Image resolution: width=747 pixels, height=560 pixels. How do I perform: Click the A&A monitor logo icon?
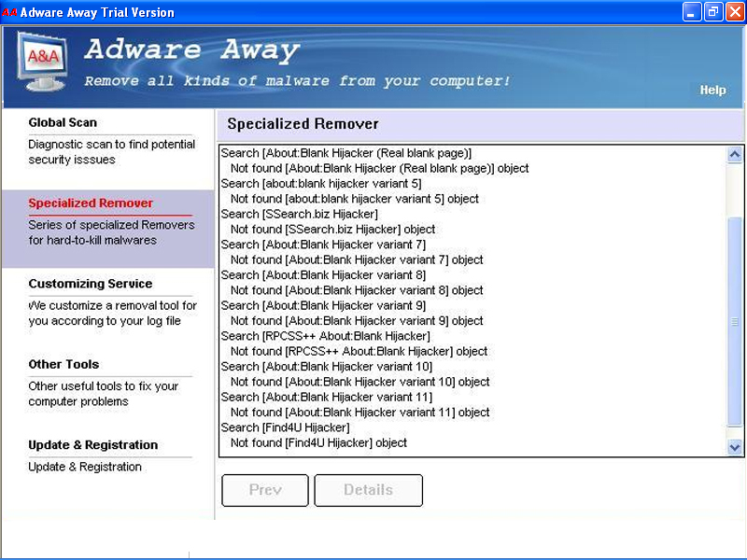[x=42, y=62]
